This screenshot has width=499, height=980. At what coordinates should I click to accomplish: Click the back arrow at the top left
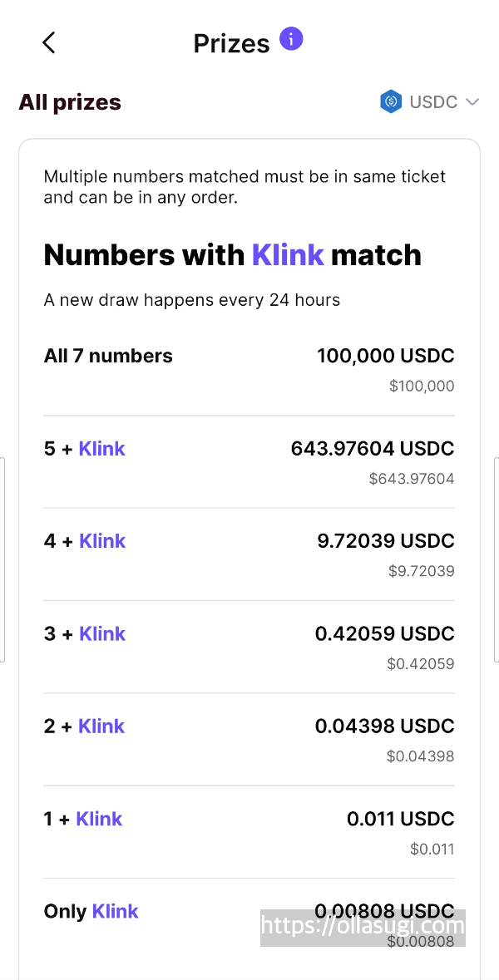pyautogui.click(x=47, y=42)
